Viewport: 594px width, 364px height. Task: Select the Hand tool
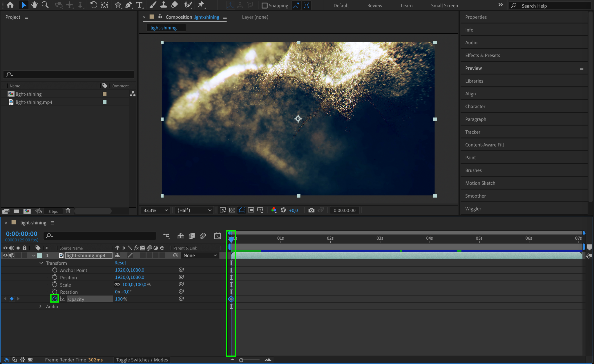[x=35, y=5]
